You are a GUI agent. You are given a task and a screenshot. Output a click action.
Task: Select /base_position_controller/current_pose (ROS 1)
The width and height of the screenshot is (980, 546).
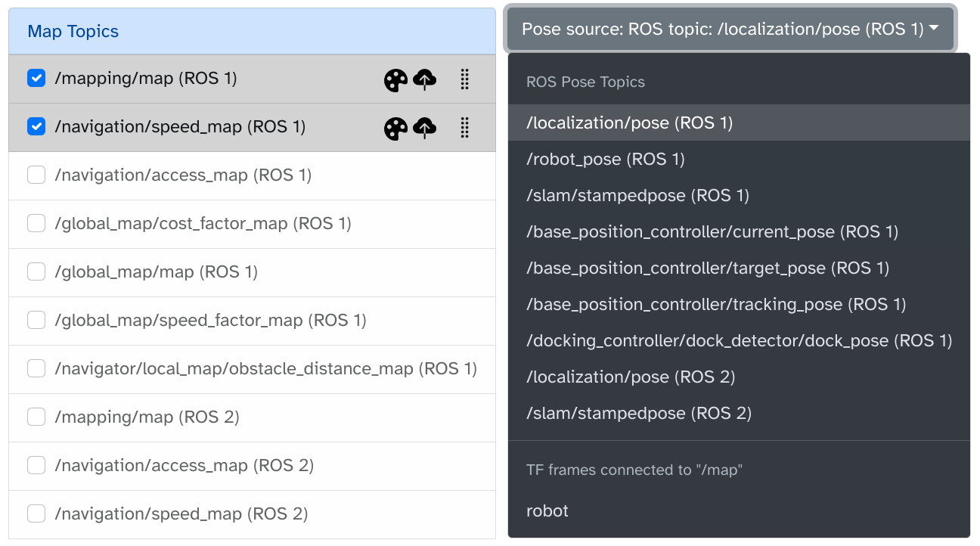pyautogui.click(x=712, y=232)
